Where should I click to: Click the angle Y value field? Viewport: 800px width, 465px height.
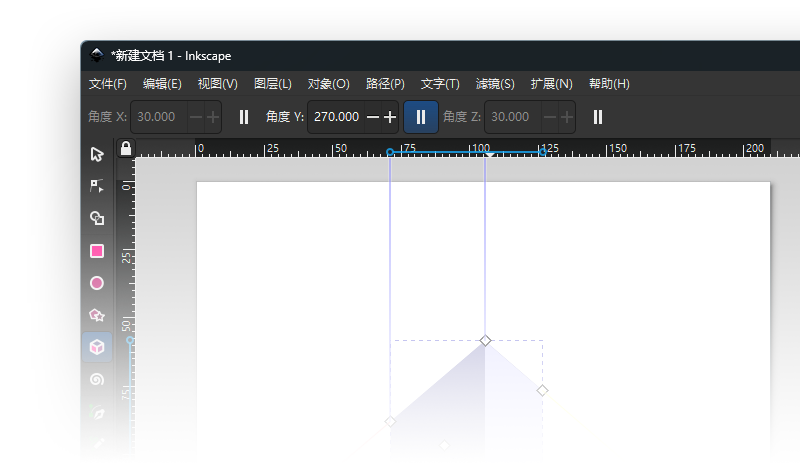(336, 117)
